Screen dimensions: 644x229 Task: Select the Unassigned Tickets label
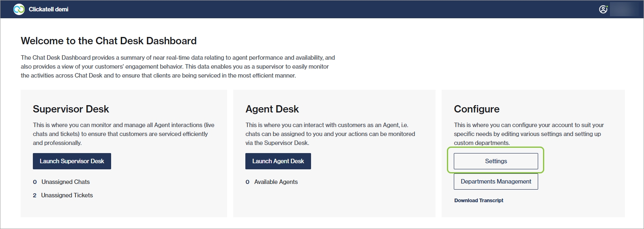click(x=67, y=195)
